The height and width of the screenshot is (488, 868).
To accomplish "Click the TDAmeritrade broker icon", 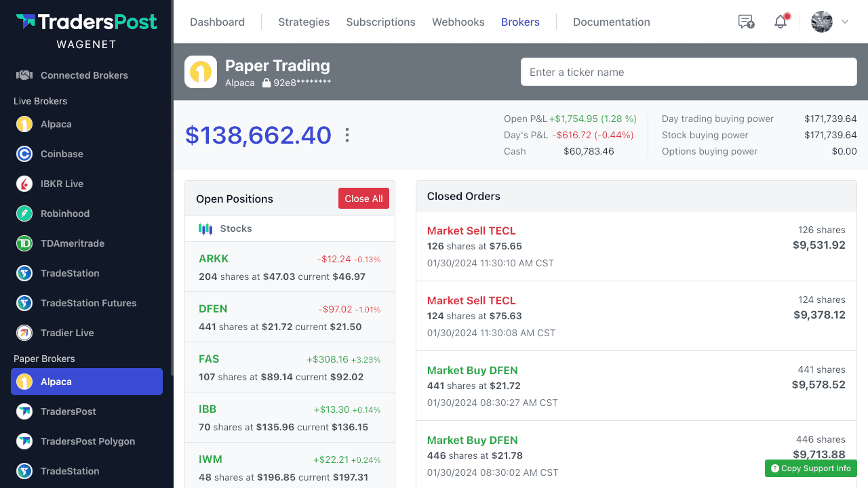I will pos(24,243).
